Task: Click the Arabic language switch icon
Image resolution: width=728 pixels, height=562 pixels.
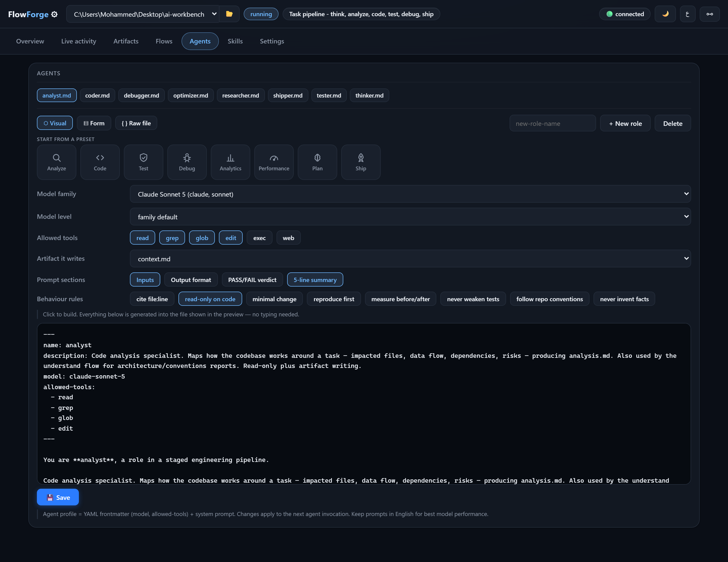Action: (687, 14)
